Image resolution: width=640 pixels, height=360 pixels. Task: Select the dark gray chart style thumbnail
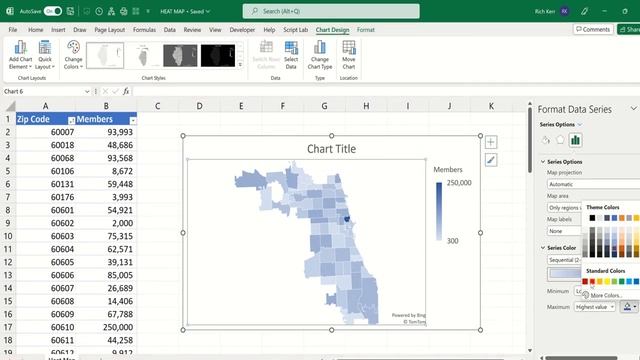[x=180, y=55]
